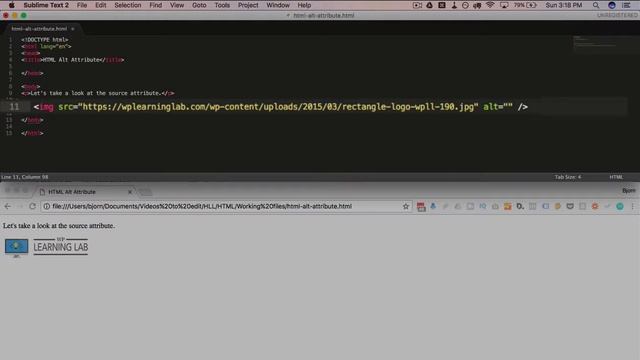Click the alt="" attribute in code
This screenshot has width=640, height=360.
(498, 107)
